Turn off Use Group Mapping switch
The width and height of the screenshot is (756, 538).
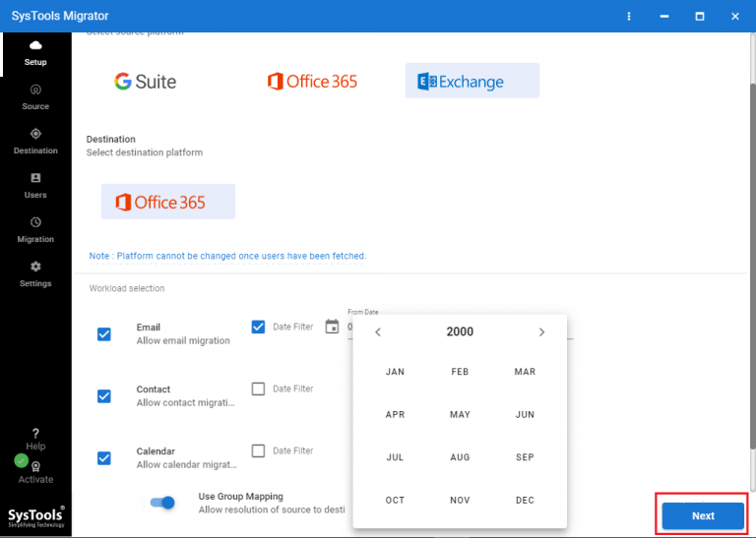[162, 503]
